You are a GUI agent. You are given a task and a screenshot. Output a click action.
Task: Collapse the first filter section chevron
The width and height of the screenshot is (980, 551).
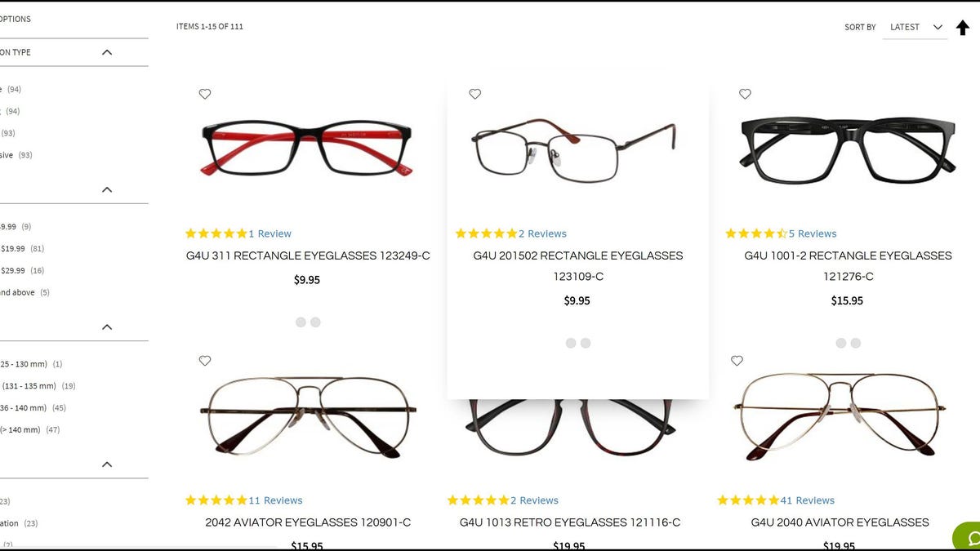107,52
